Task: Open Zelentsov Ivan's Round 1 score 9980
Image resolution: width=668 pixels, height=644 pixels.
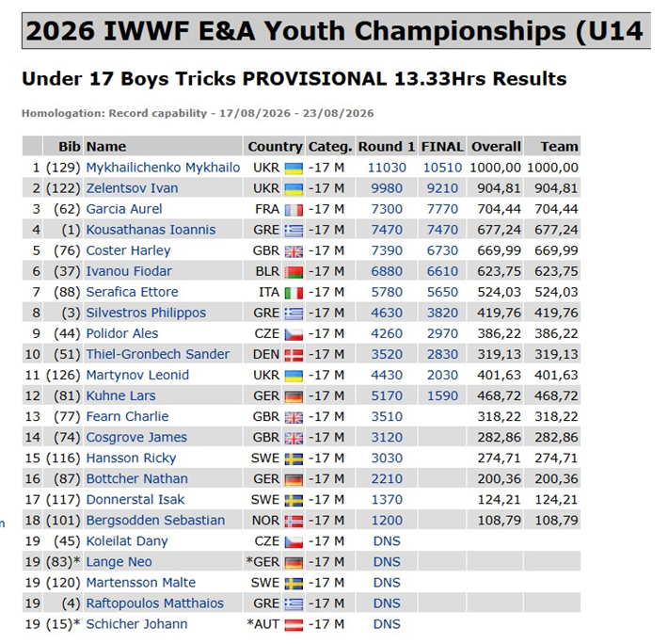Action: (x=387, y=188)
